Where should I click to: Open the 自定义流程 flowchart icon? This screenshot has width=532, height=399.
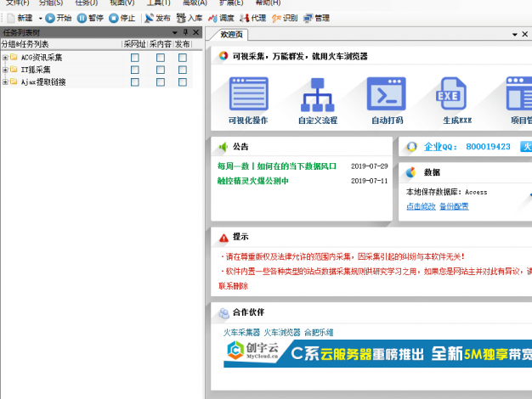[x=318, y=94]
